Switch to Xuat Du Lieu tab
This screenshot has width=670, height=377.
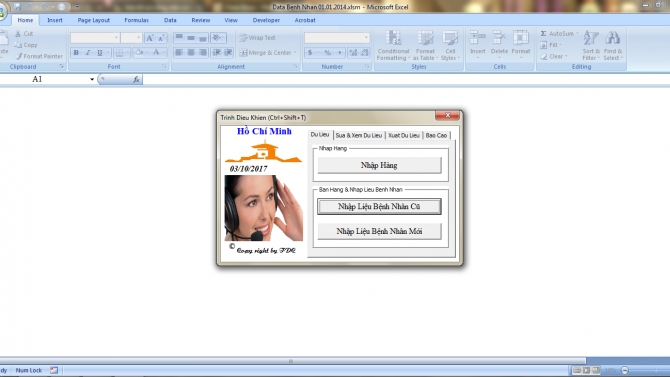(x=404, y=135)
